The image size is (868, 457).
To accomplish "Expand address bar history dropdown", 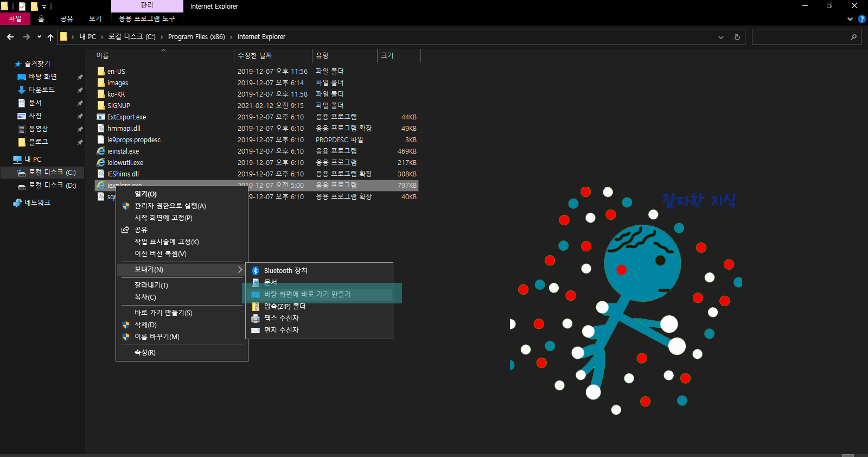I will (721, 37).
